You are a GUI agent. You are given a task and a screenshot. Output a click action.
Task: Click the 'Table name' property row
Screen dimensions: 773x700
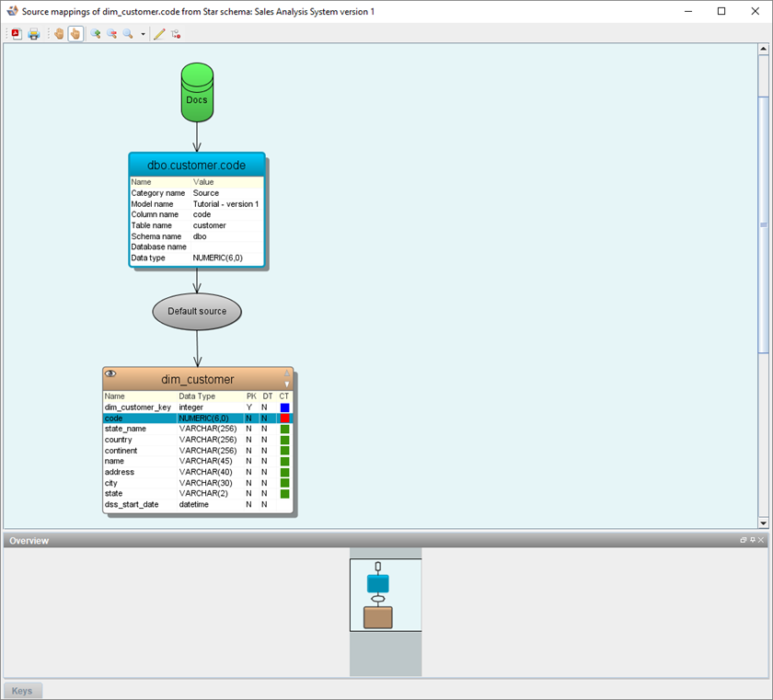[197, 225]
